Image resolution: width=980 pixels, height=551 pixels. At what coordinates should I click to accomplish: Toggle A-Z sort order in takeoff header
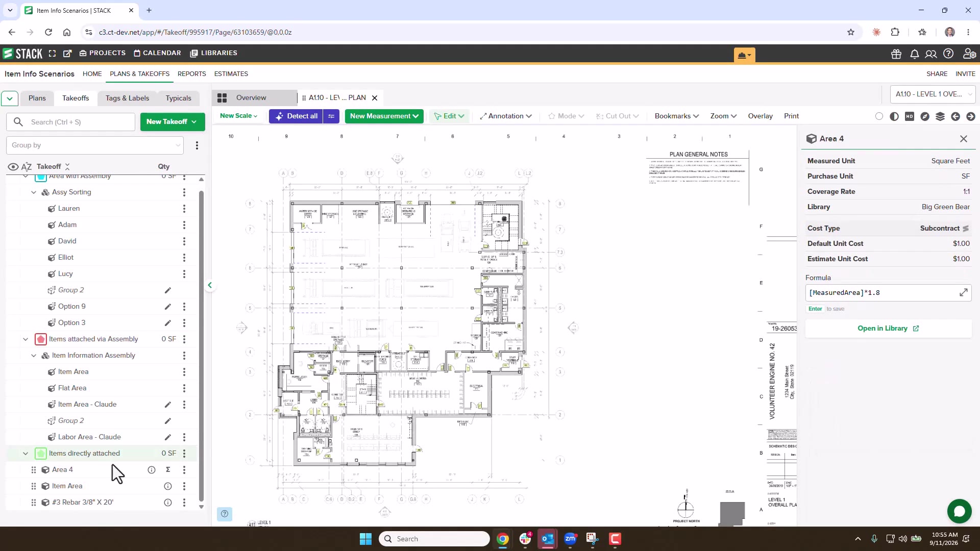27,167
